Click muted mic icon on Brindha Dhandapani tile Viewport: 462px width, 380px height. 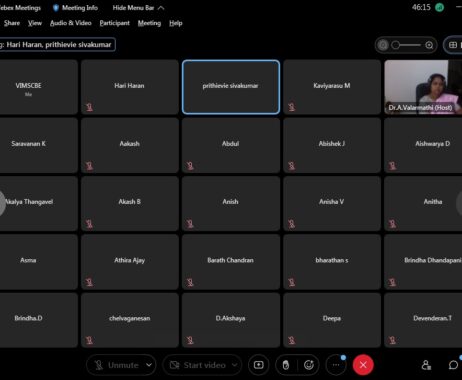(392, 282)
